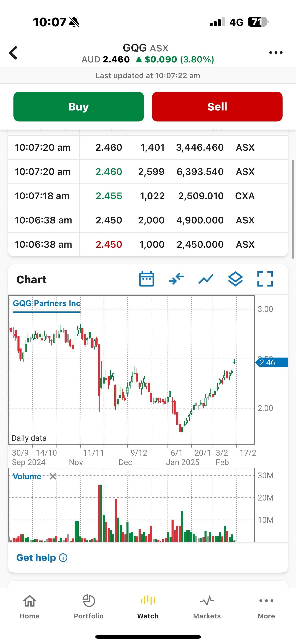Tap the muted bell status icon

tap(74, 22)
